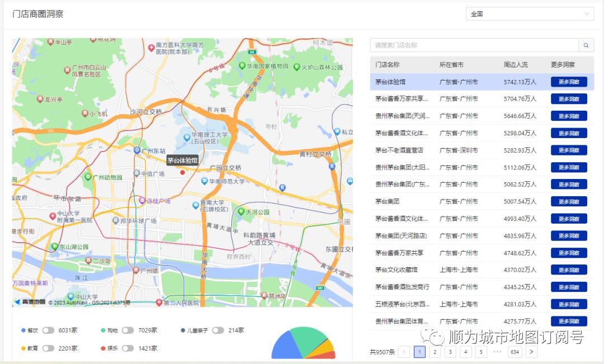
Task: Click the 第三人民医院 hospital marker
Action: click(x=159, y=301)
